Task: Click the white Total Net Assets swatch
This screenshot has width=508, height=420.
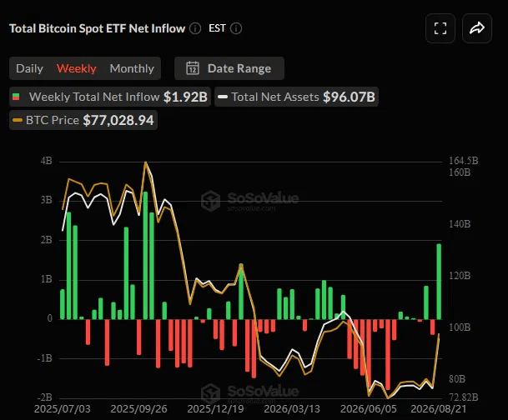Action: 223,97
